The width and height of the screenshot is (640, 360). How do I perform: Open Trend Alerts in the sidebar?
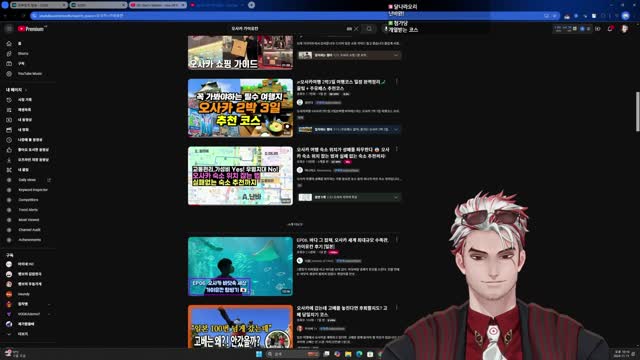pos(28,210)
